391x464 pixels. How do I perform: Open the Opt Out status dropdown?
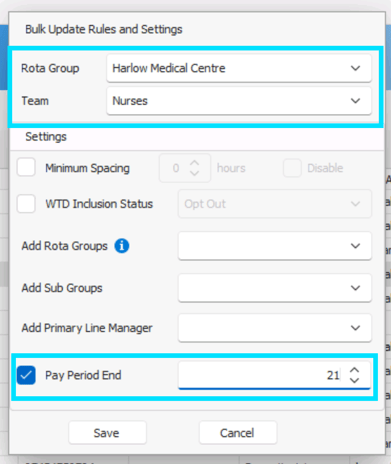pos(275,204)
